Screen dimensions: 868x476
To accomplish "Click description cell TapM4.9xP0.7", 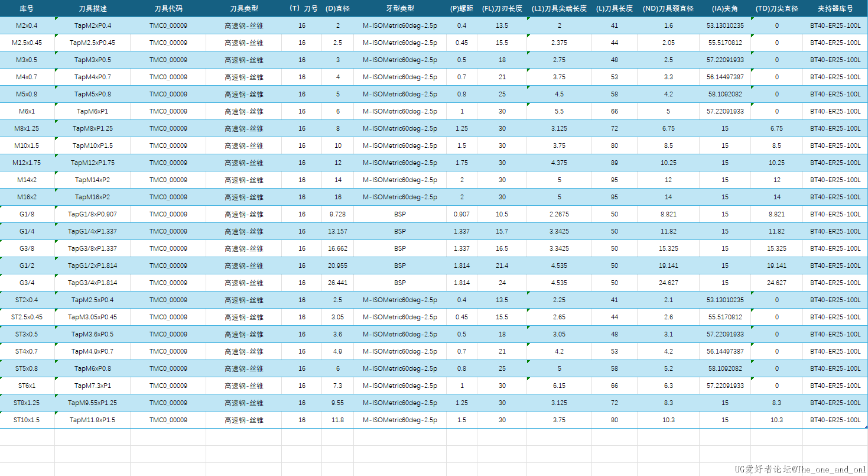I will (92, 351).
